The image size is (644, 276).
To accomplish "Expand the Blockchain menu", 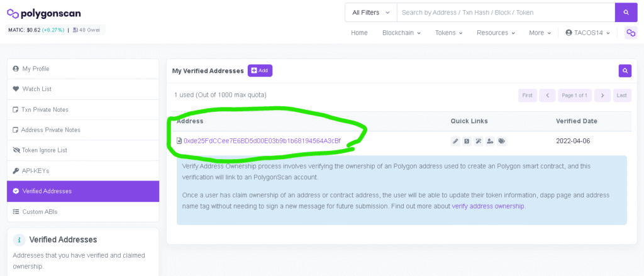I will tap(401, 33).
